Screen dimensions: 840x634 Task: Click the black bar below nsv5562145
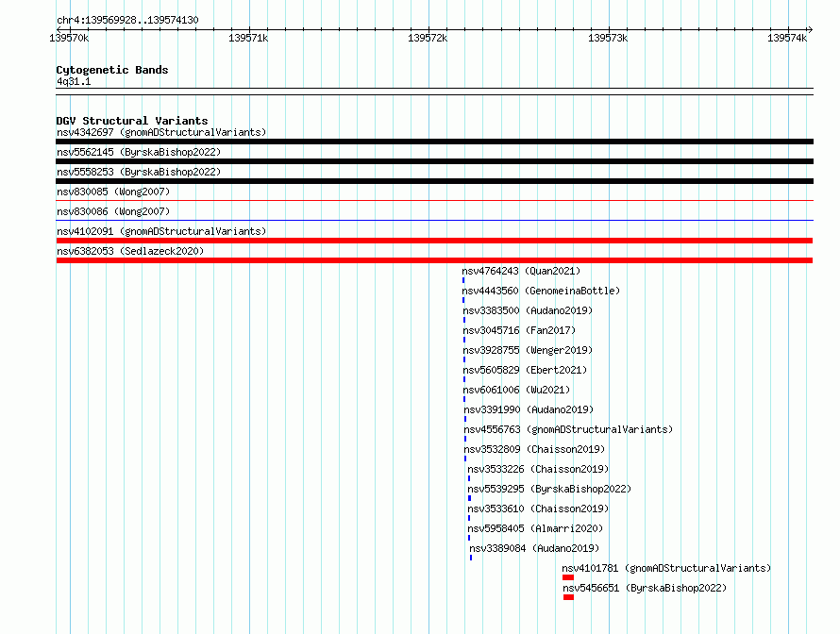tap(434, 161)
